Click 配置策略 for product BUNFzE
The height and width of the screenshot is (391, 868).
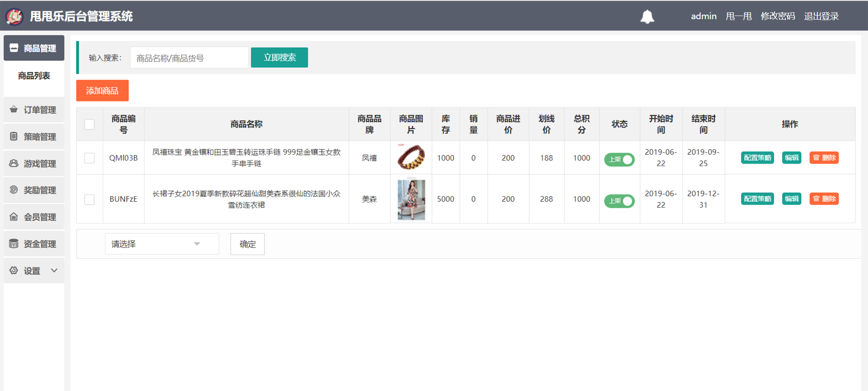757,199
